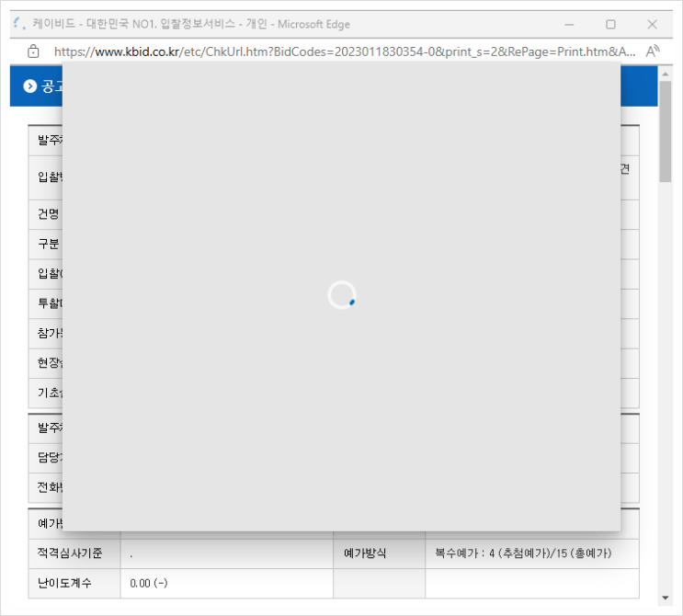The height and width of the screenshot is (616, 683).
Task: Click the site lock icon in address bar
Action: click(x=33, y=51)
